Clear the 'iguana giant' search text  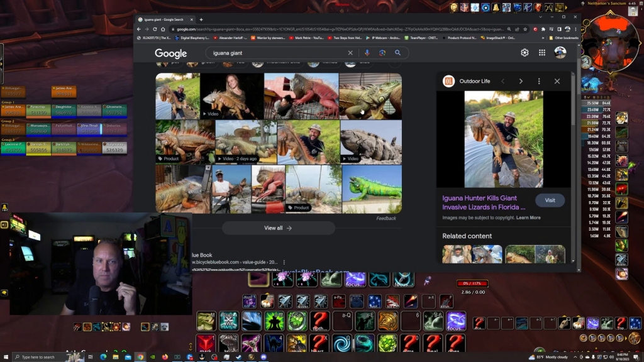pos(350,53)
